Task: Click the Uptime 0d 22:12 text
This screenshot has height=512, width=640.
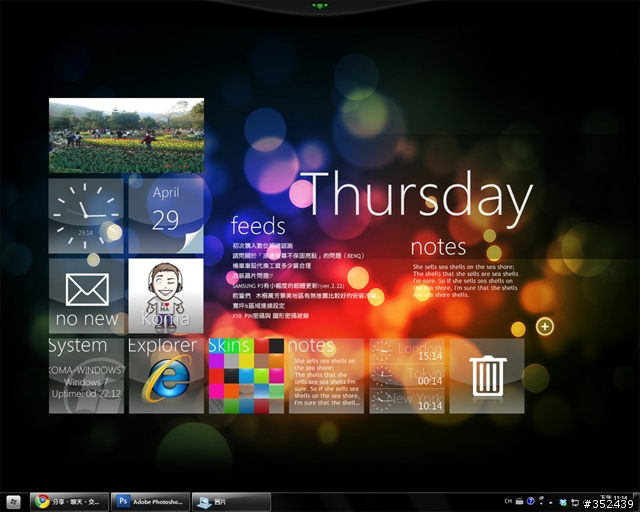Action: pyautogui.click(x=86, y=394)
